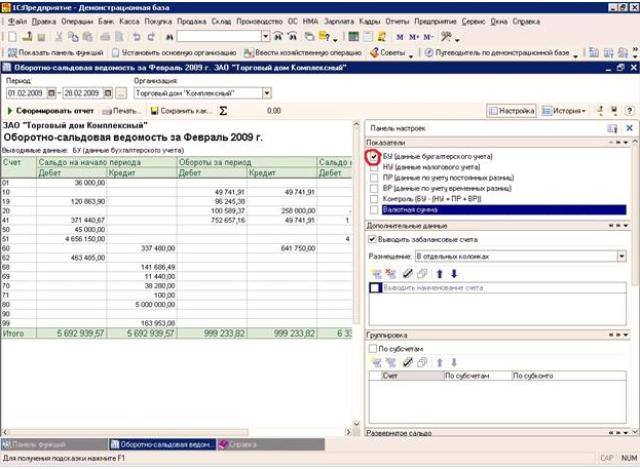Screen dimensions: 640x469
Task: Click the binoculars Find icon
Action: pos(169,37)
